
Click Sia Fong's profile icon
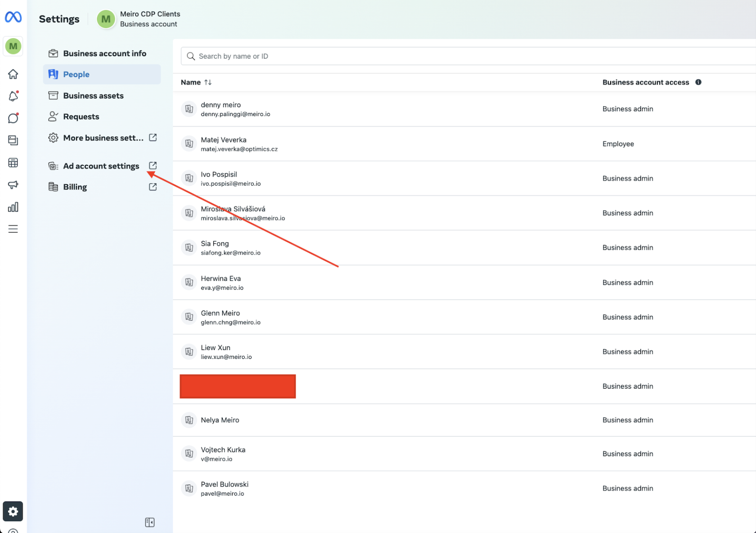click(189, 247)
